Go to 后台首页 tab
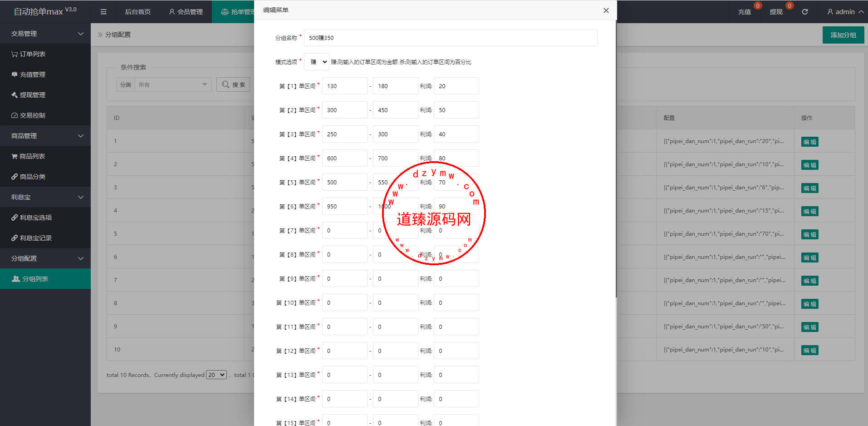 point(138,12)
